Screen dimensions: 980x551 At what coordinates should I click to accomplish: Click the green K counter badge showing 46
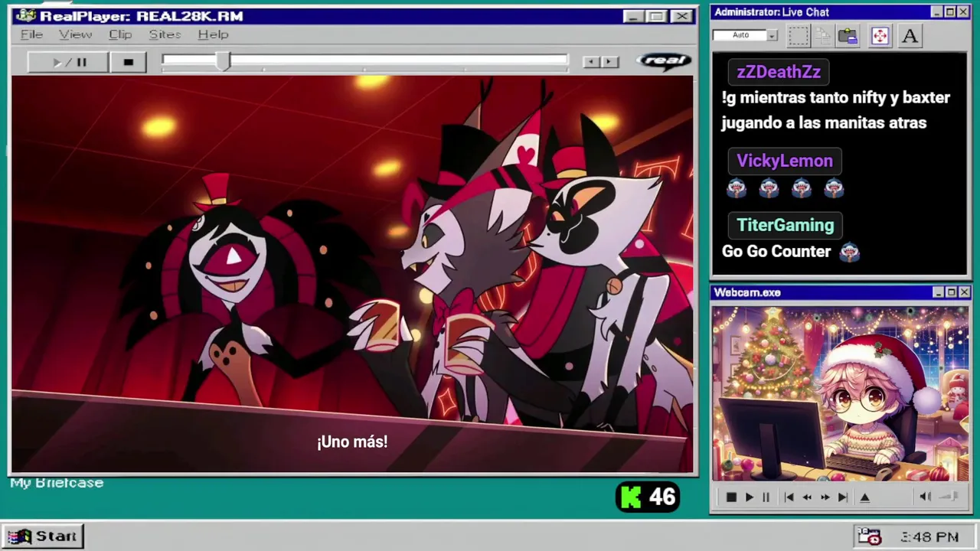coord(648,497)
